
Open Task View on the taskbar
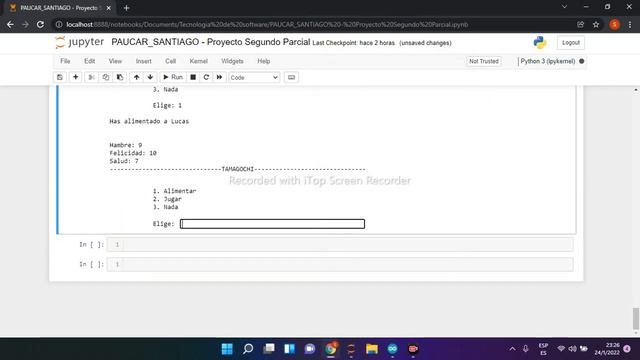pyautogui.click(x=269, y=349)
